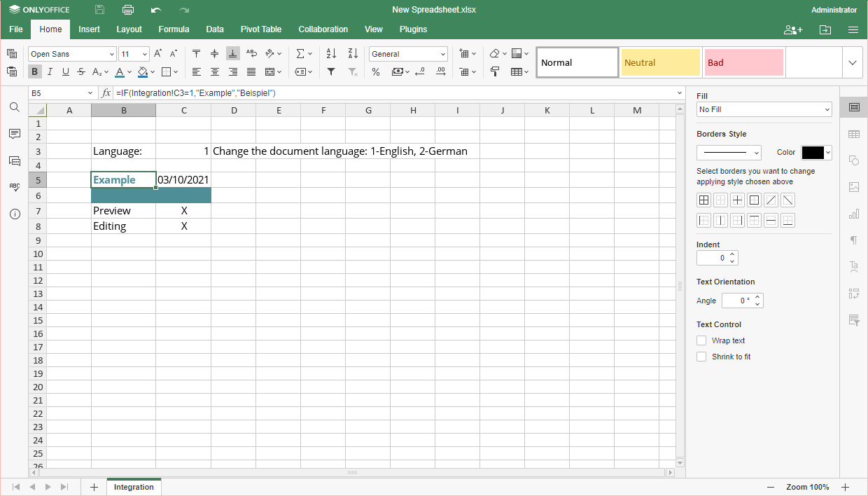
Task: Click the Undo arrow icon
Action: pyautogui.click(x=155, y=10)
